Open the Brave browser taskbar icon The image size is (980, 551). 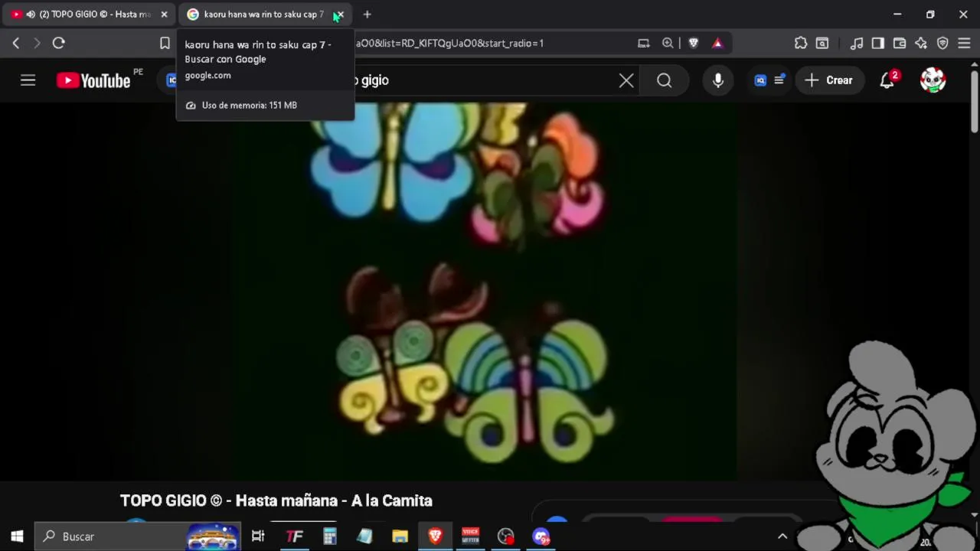(436, 536)
